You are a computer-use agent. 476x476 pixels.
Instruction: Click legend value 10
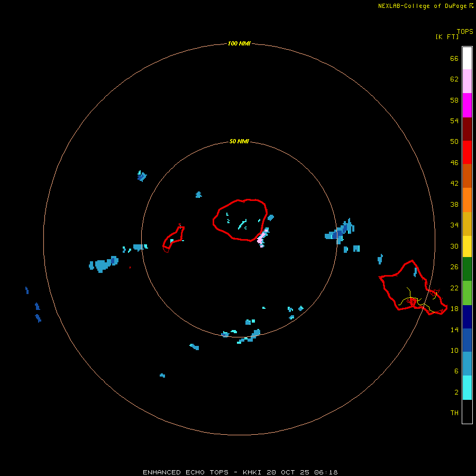[454, 350]
